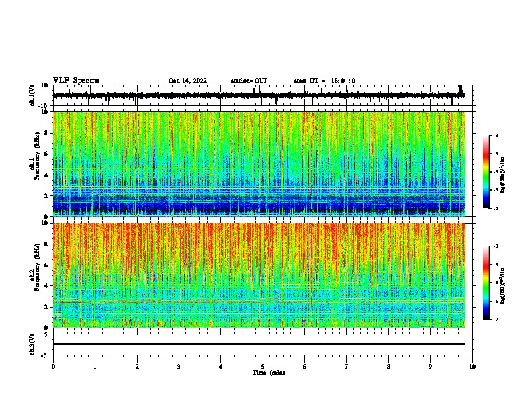
Task: Click the ch.1 voltage waveform trace panel
Action: pyautogui.click(x=263, y=95)
